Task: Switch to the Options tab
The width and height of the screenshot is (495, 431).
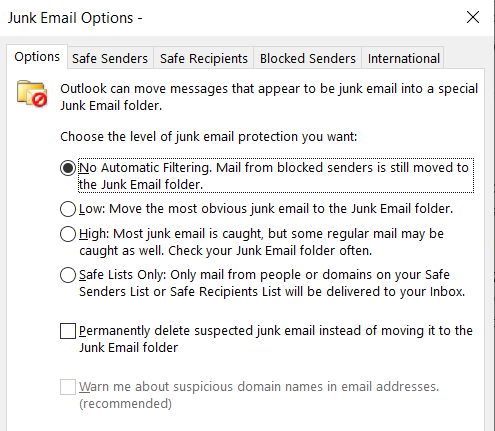Action: pyautogui.click(x=37, y=57)
